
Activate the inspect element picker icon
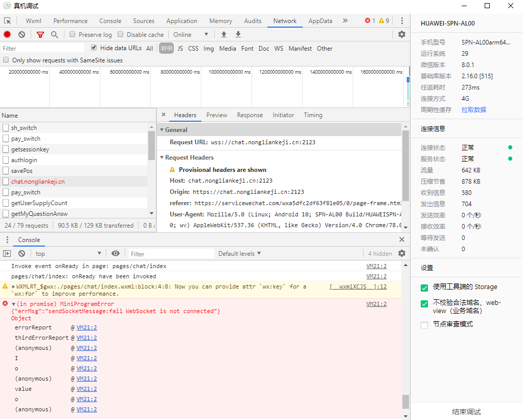(7, 20)
